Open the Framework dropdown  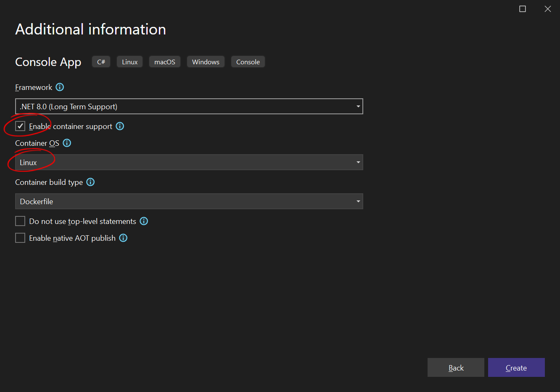point(189,106)
